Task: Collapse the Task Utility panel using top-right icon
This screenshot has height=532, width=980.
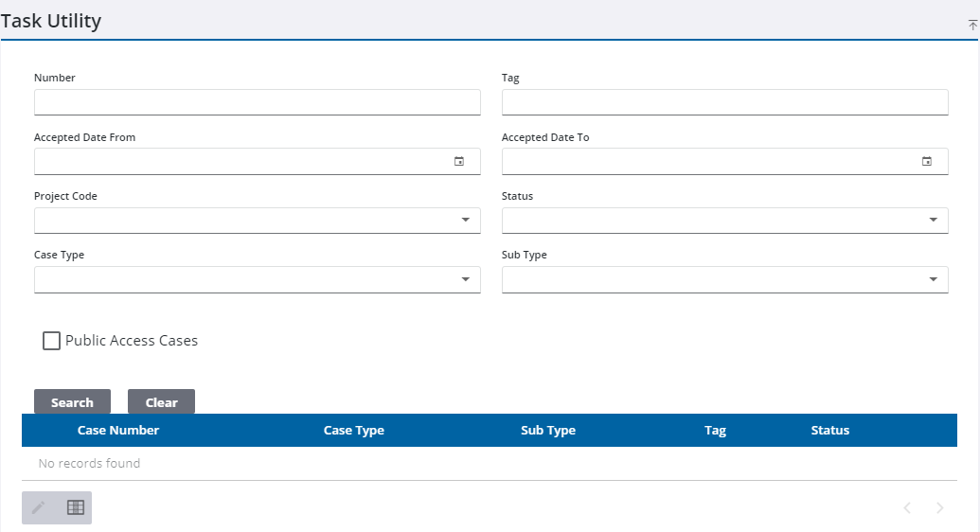Action: (972, 26)
